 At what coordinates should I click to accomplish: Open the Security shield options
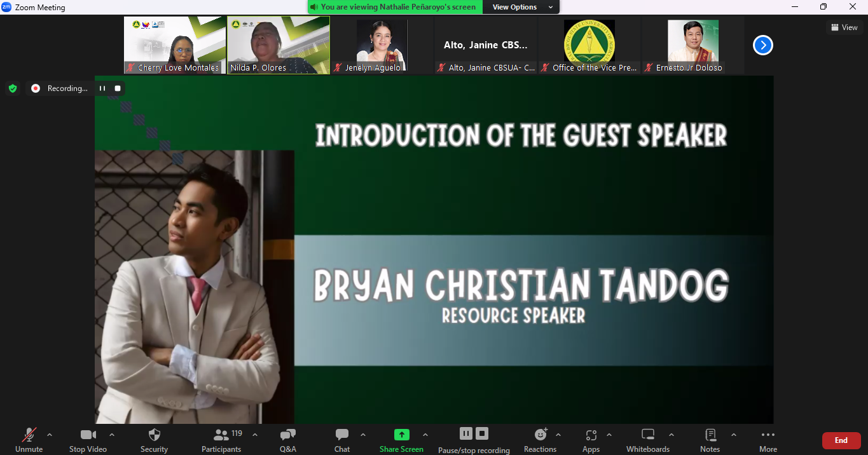click(154, 435)
